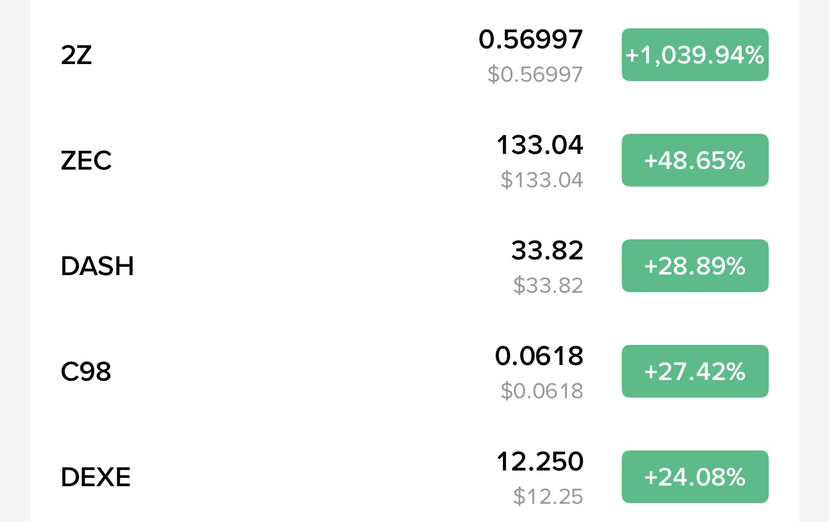Tap the +24.08% change badge

pos(695,477)
